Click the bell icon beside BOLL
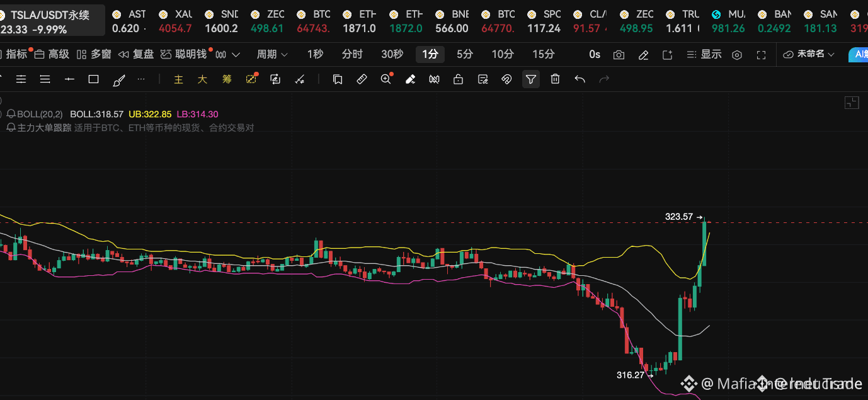The image size is (868, 400). (x=11, y=114)
